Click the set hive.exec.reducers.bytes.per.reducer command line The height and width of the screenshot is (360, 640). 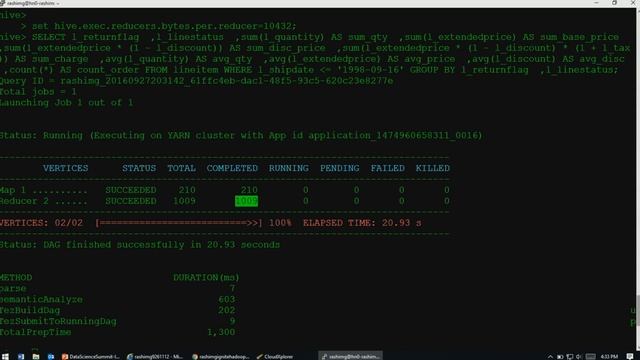point(164,26)
